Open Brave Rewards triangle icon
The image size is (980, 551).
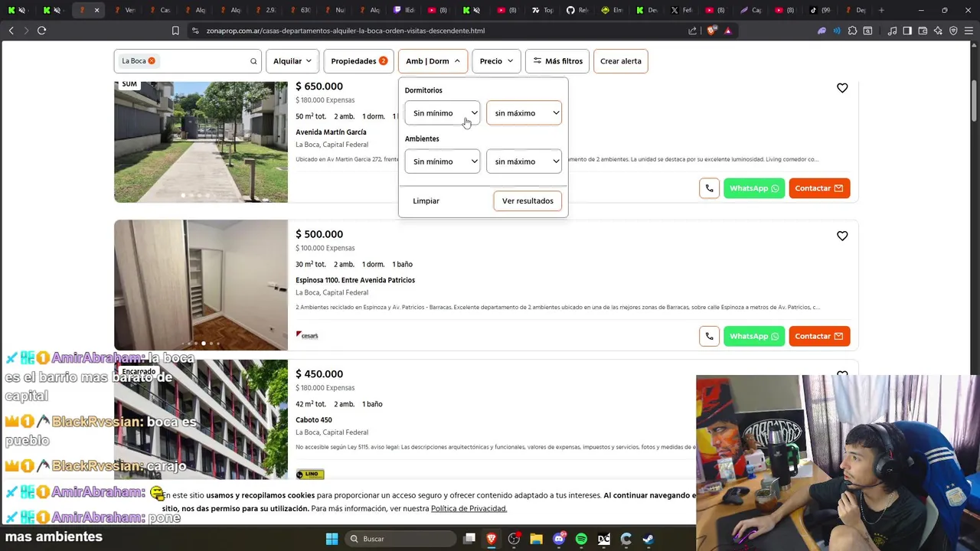tap(728, 31)
